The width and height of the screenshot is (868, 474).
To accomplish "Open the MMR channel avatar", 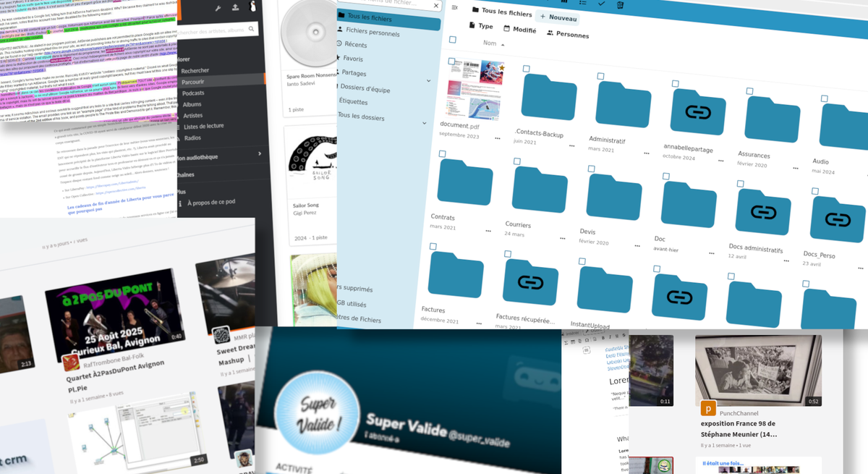I will coord(221,336).
